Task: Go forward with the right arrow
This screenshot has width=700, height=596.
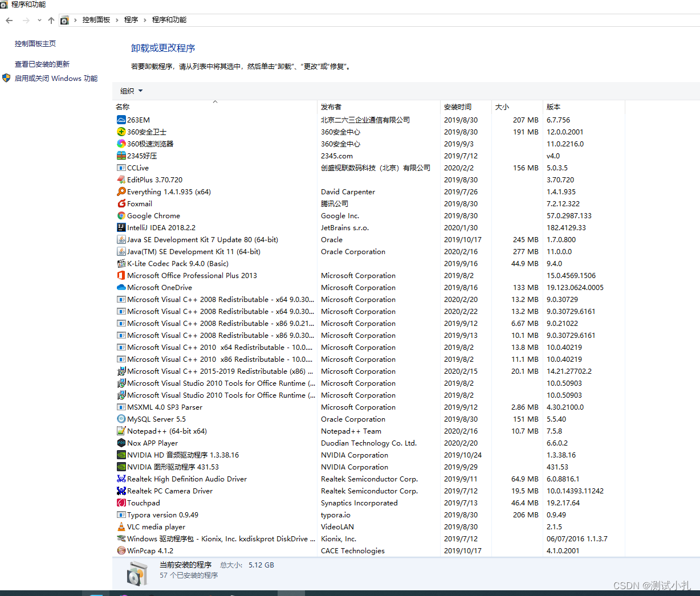Action: [26, 20]
